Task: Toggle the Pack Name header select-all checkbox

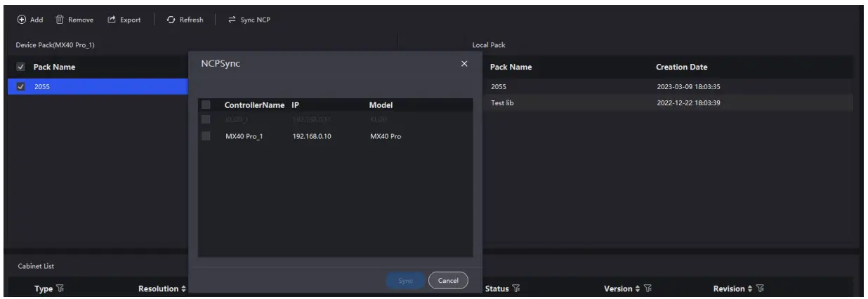Action: coord(19,67)
